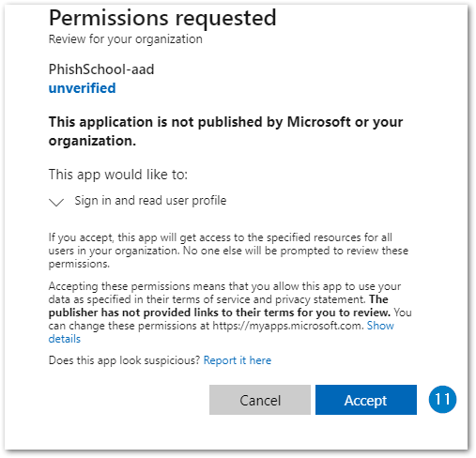
Task: Open the 'unverified' publisher link
Action: click(83, 88)
